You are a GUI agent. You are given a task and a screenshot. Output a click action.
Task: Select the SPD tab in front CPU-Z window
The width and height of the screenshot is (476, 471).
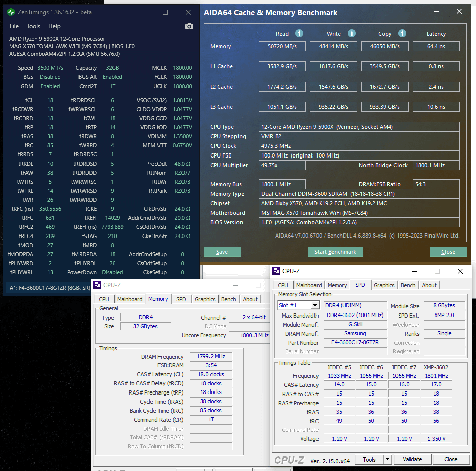point(360,285)
